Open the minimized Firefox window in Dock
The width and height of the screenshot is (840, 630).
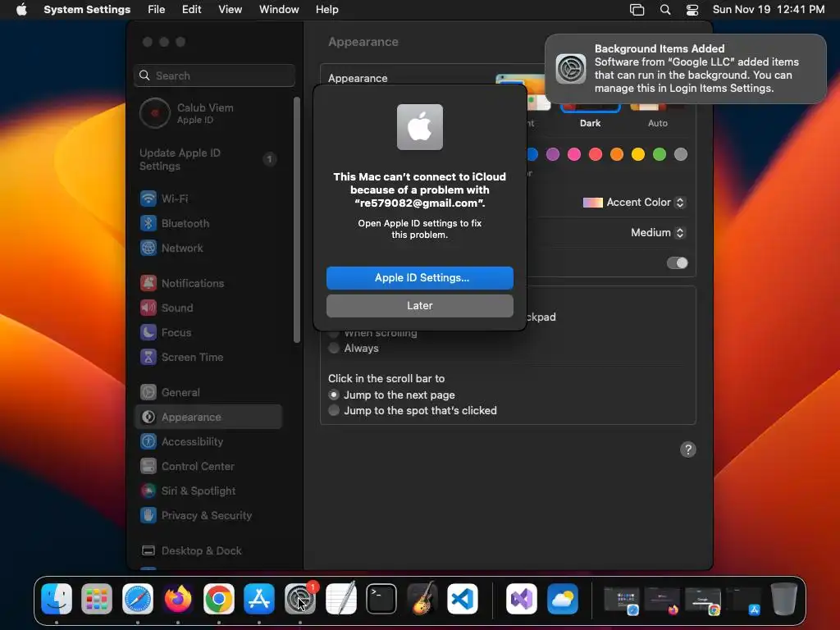(x=662, y=600)
